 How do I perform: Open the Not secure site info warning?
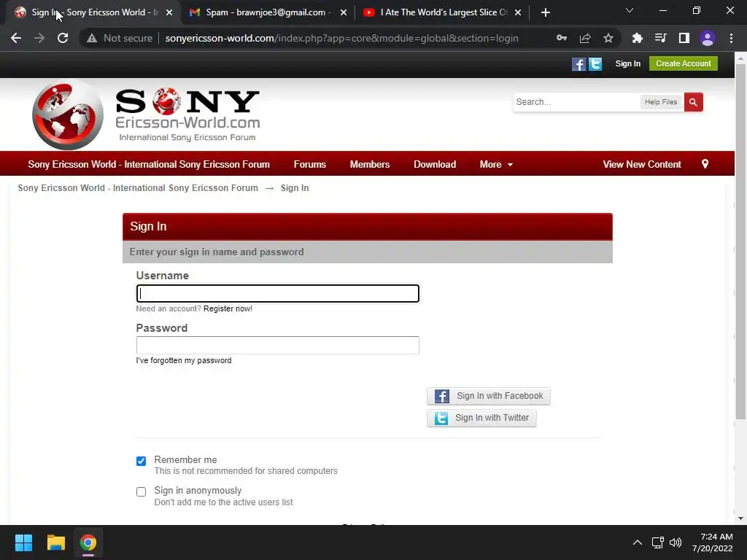click(x=120, y=38)
